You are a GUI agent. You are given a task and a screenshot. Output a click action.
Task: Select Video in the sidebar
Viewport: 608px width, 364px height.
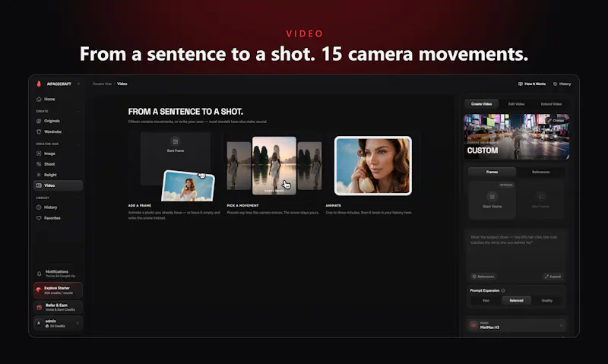click(x=58, y=185)
